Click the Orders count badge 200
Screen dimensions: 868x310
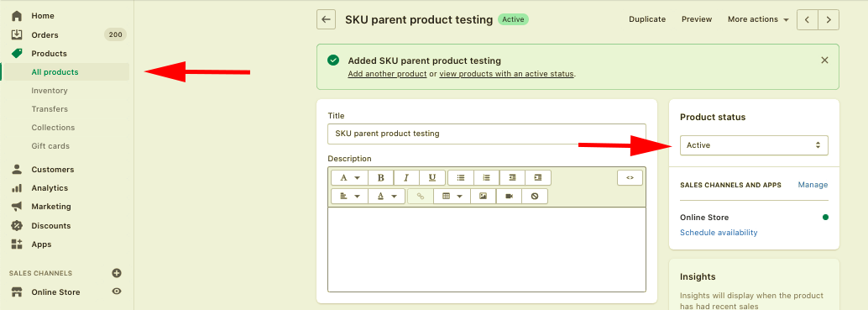coord(115,35)
